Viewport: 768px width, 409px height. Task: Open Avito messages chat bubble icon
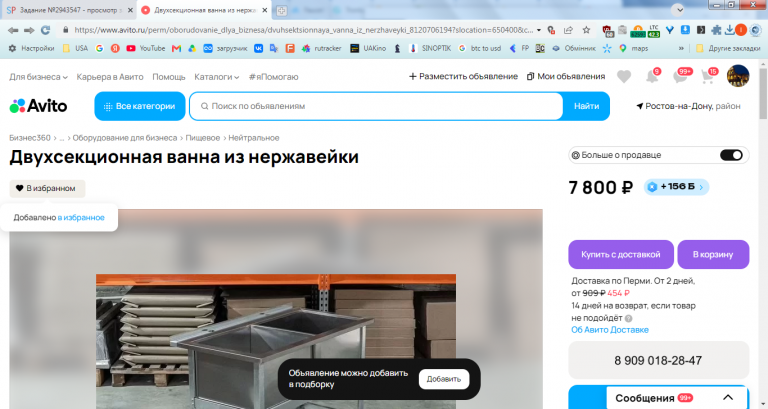681,76
